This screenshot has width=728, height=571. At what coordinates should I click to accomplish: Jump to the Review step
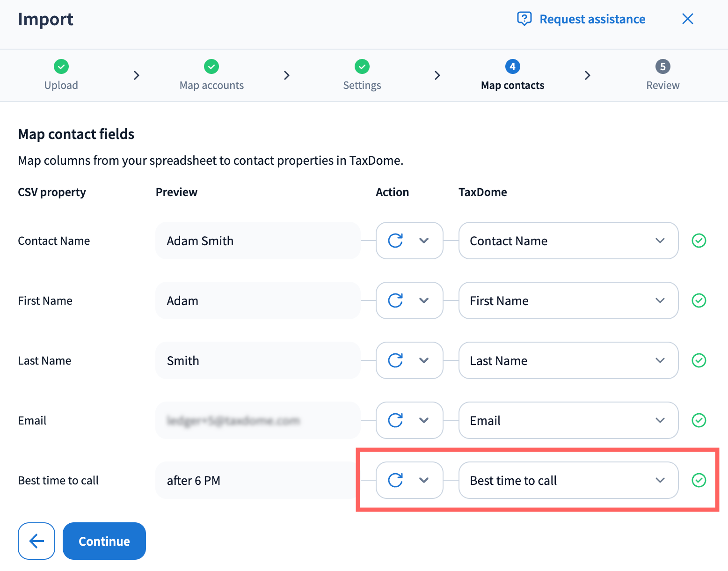coord(662,75)
